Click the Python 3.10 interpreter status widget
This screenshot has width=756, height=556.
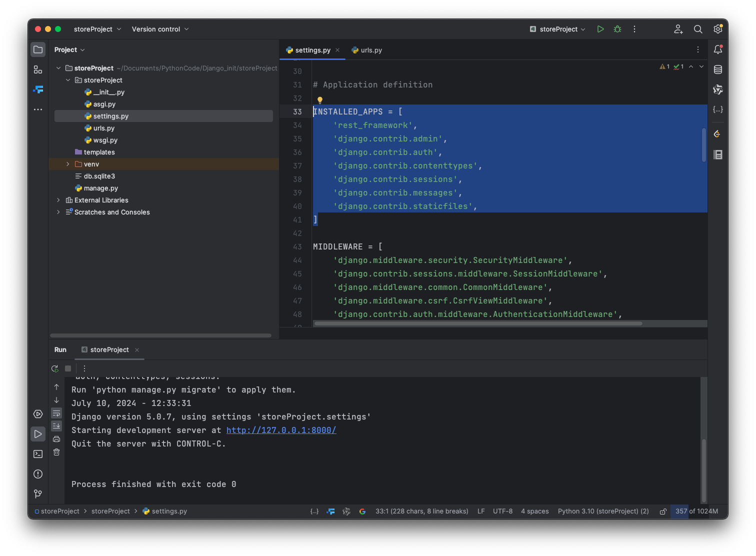(x=603, y=511)
